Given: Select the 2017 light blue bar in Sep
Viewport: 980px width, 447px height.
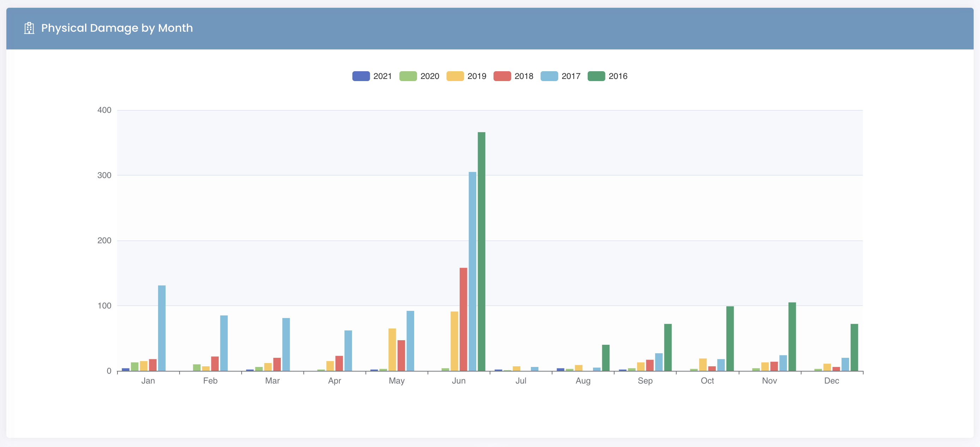Looking at the screenshot, I should coord(659,362).
